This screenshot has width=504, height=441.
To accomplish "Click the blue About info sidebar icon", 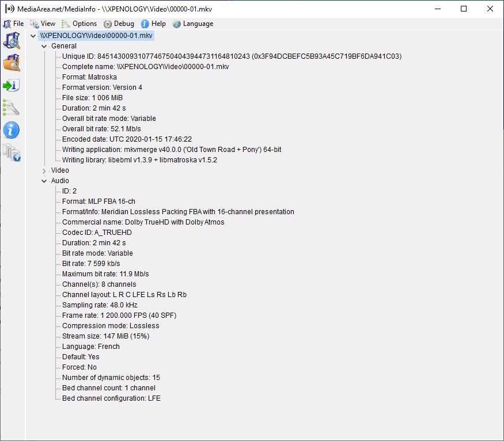I will [12, 130].
